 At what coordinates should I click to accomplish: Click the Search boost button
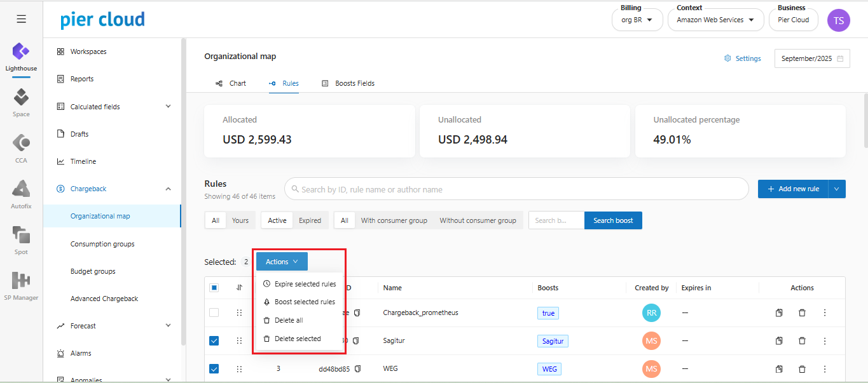(613, 220)
